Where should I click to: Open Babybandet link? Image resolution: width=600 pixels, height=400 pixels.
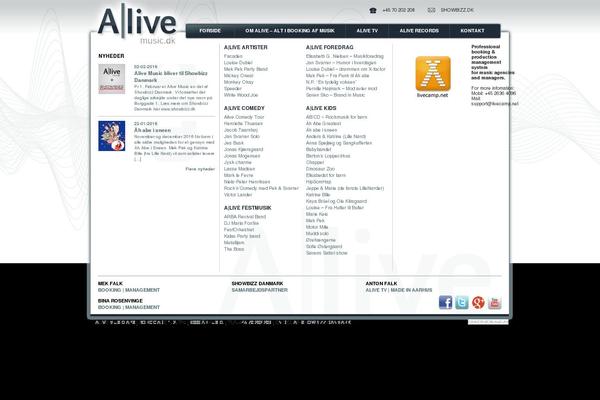point(318,150)
